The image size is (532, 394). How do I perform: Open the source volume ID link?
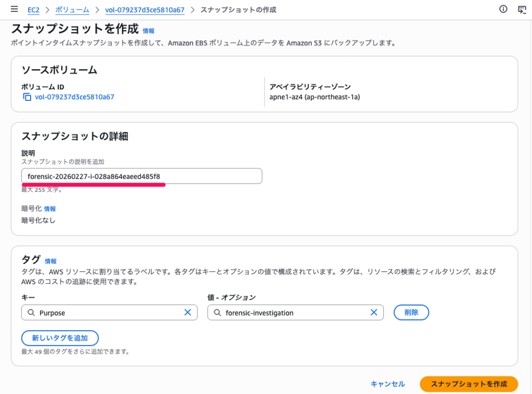tap(74, 97)
